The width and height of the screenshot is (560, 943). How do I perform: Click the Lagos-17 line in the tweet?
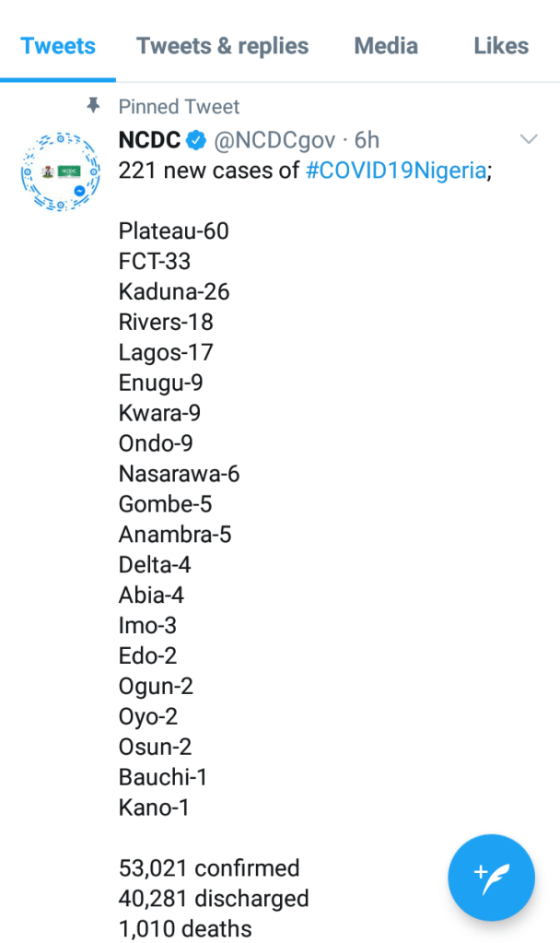[x=166, y=353]
